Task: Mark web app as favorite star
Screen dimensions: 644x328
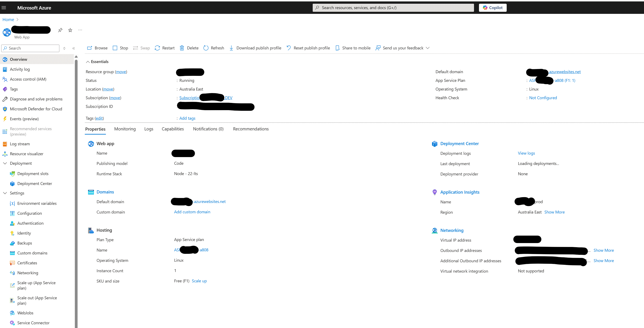Action: [x=70, y=30]
